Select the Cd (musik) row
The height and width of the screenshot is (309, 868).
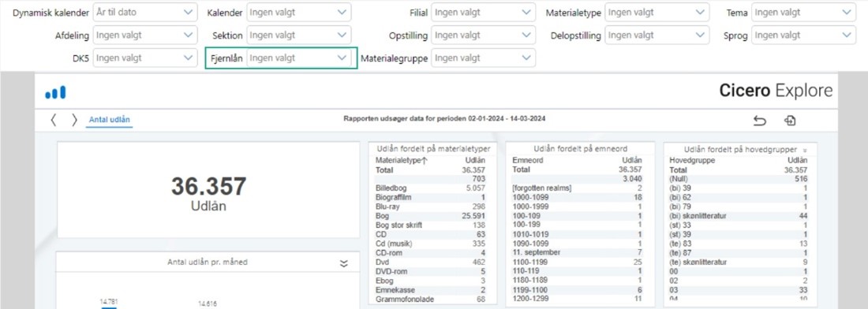[430, 244]
